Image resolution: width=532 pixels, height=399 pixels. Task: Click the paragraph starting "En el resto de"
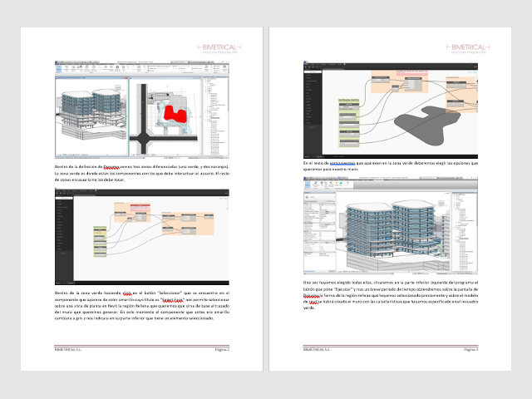[x=391, y=166]
